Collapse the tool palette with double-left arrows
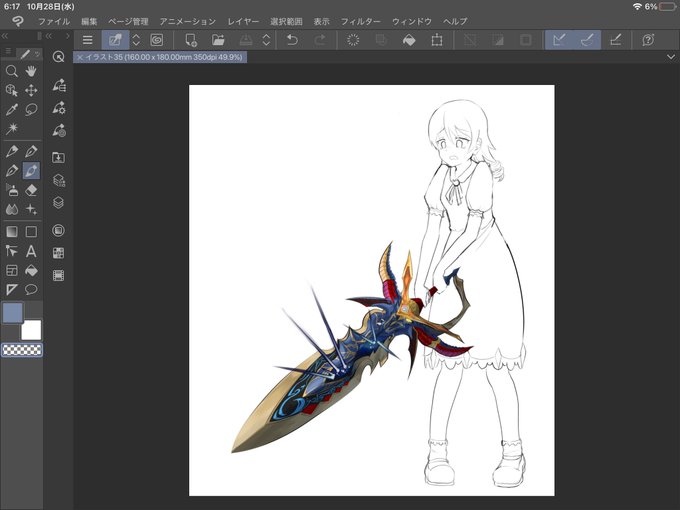 coord(5,36)
